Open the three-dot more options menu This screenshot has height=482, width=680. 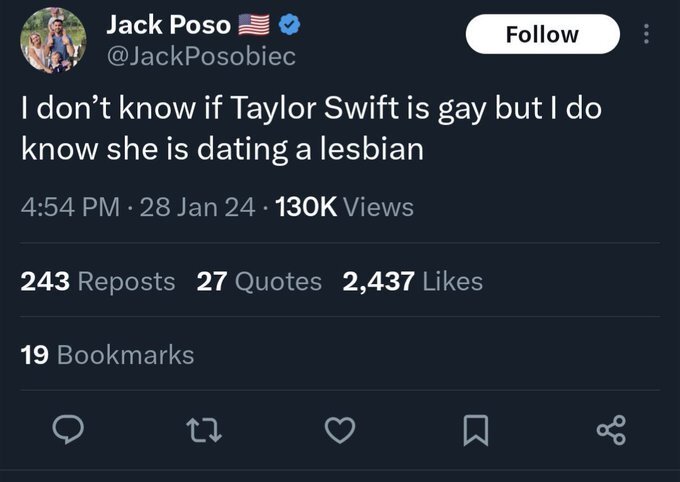point(648,35)
